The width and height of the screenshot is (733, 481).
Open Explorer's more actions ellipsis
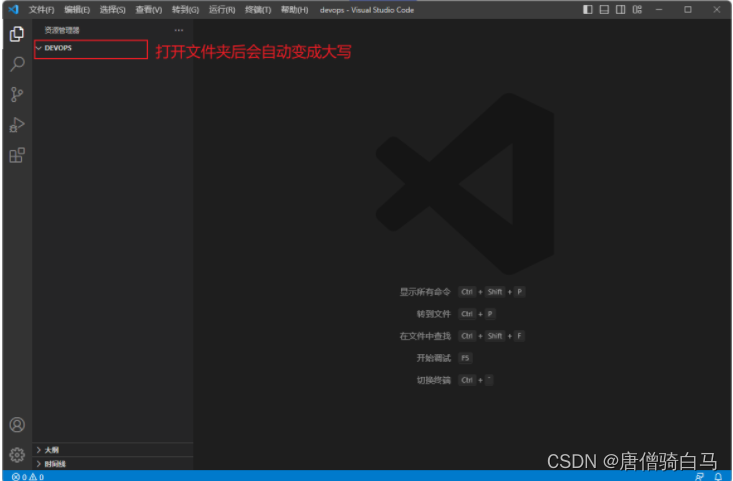click(179, 30)
